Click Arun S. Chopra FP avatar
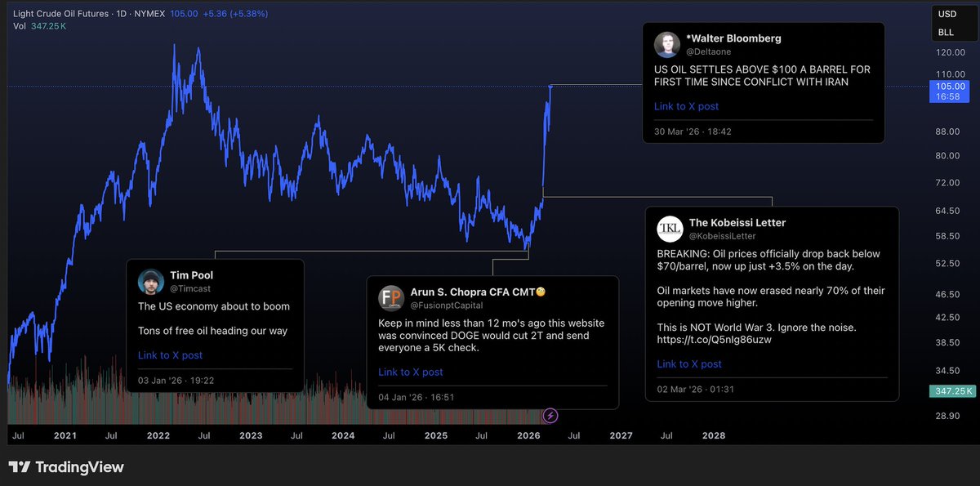The height and width of the screenshot is (486, 980). click(x=391, y=298)
